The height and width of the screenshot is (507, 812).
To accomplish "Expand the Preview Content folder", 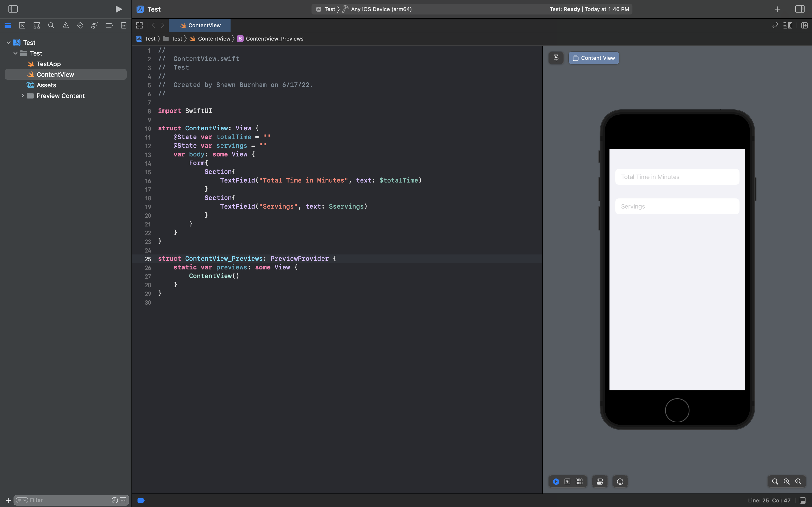I will pyautogui.click(x=22, y=96).
